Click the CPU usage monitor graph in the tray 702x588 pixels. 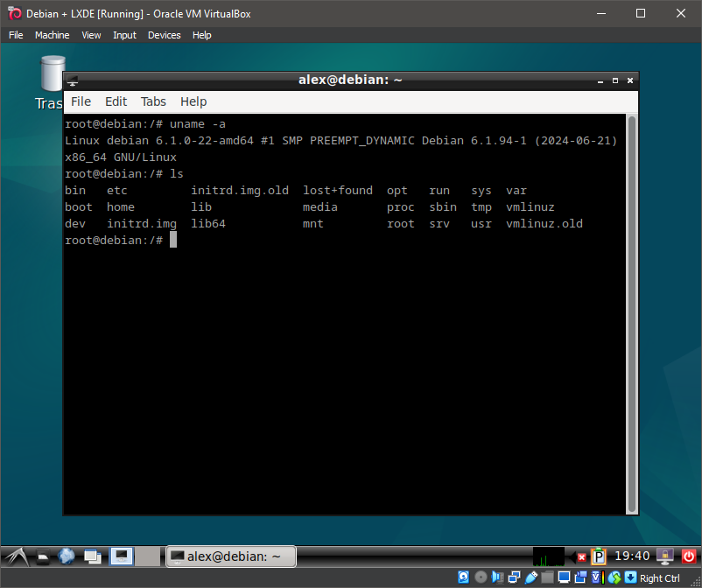[x=549, y=557]
